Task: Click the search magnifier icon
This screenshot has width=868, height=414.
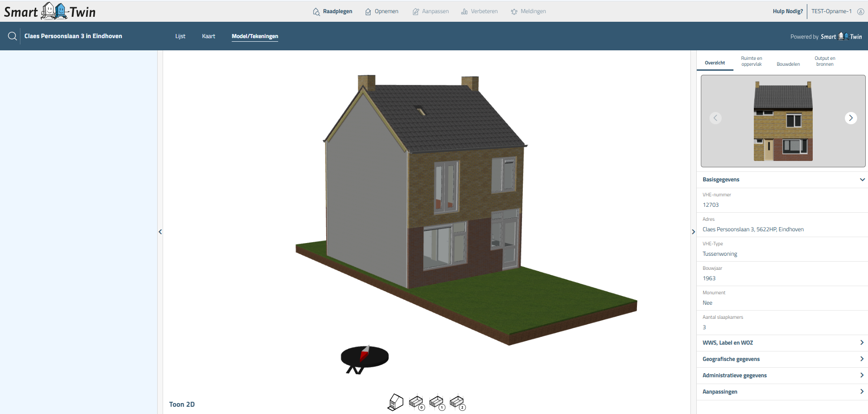Action: coord(12,36)
